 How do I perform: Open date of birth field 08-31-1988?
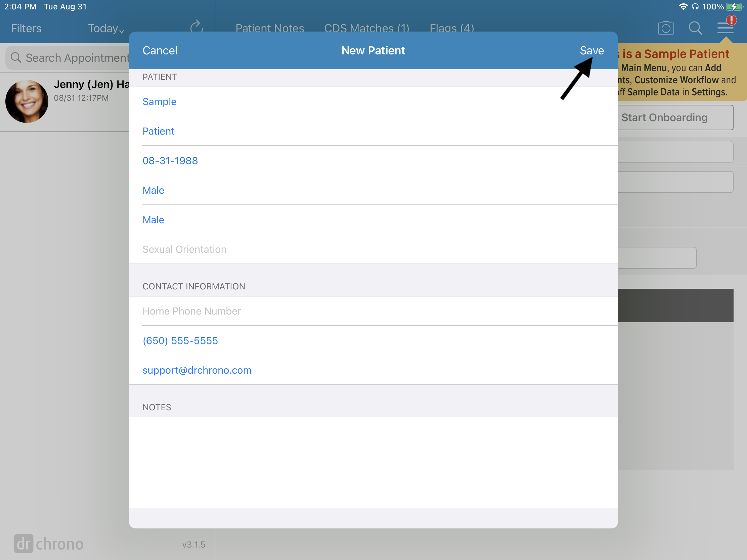pos(373,160)
